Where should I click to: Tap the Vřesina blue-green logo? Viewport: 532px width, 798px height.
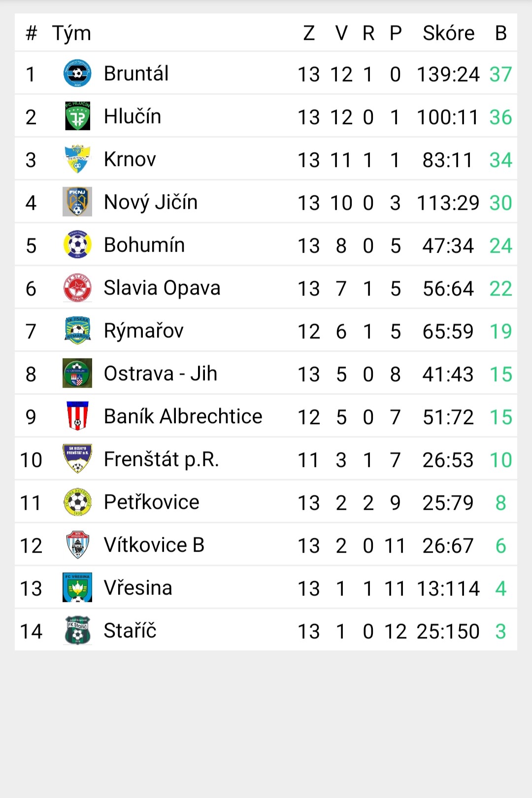tap(77, 588)
